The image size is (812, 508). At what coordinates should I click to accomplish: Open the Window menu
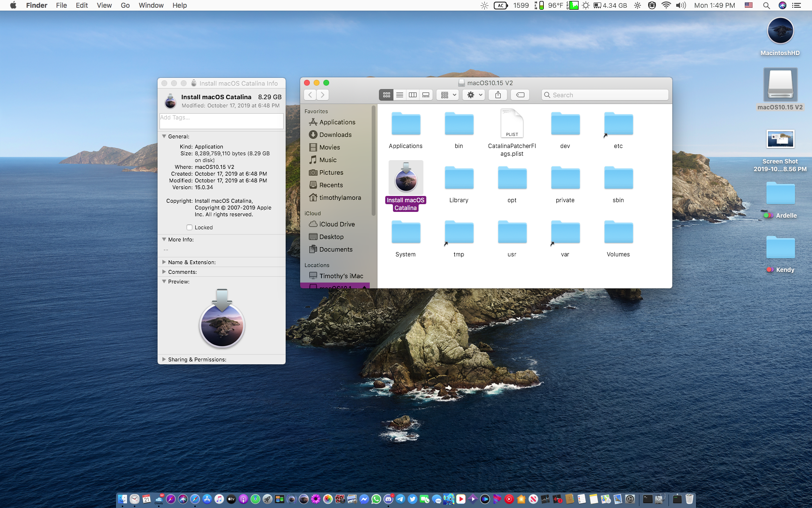(x=151, y=5)
